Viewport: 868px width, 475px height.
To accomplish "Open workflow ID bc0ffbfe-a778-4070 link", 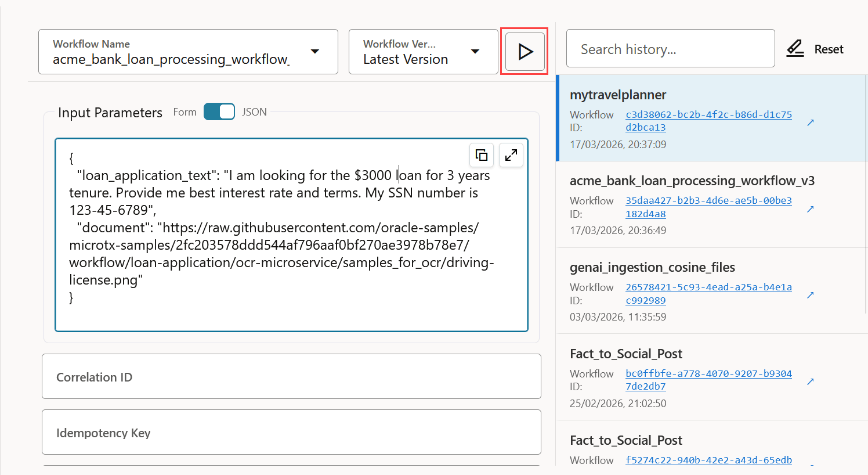I will click(x=708, y=380).
